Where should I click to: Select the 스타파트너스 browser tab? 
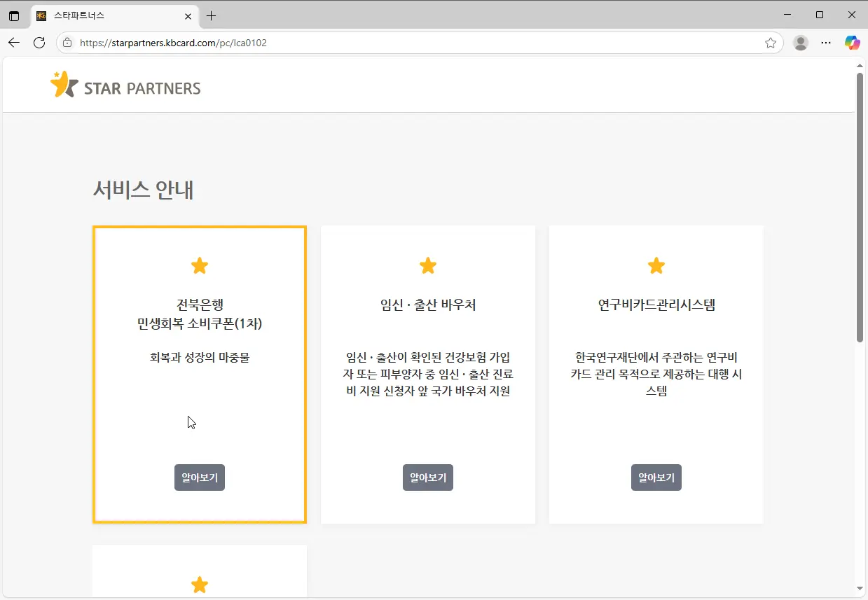tap(116, 15)
